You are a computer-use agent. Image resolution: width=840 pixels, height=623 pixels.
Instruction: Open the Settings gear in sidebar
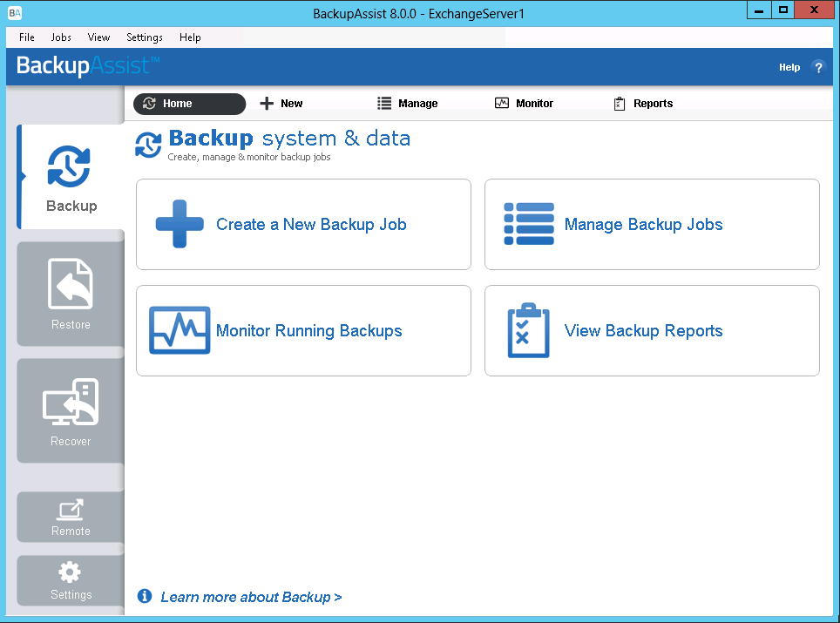70,572
